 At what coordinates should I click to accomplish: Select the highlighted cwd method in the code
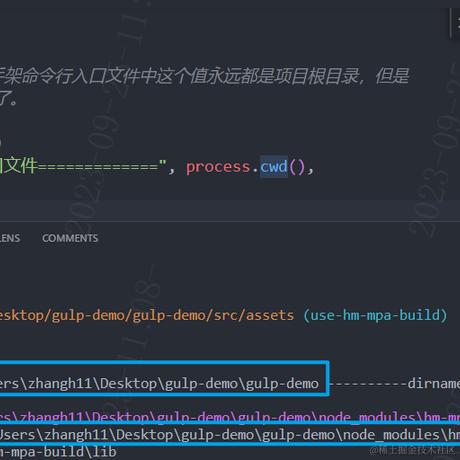(x=274, y=166)
